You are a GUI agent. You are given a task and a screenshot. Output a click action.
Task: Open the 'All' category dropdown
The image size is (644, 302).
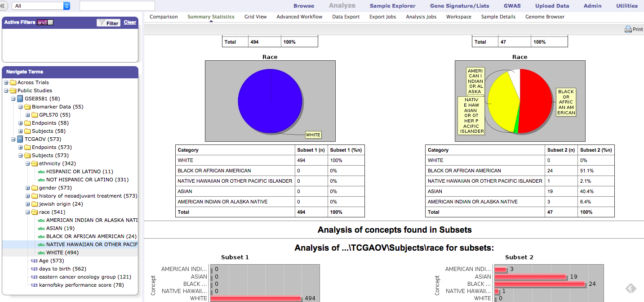coord(41,6)
